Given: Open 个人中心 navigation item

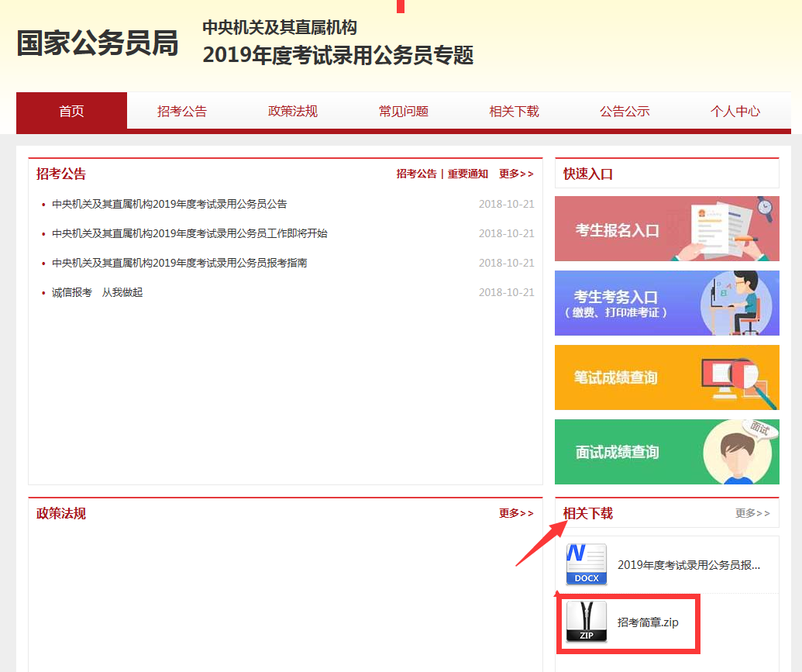Looking at the screenshot, I should coord(735,111).
